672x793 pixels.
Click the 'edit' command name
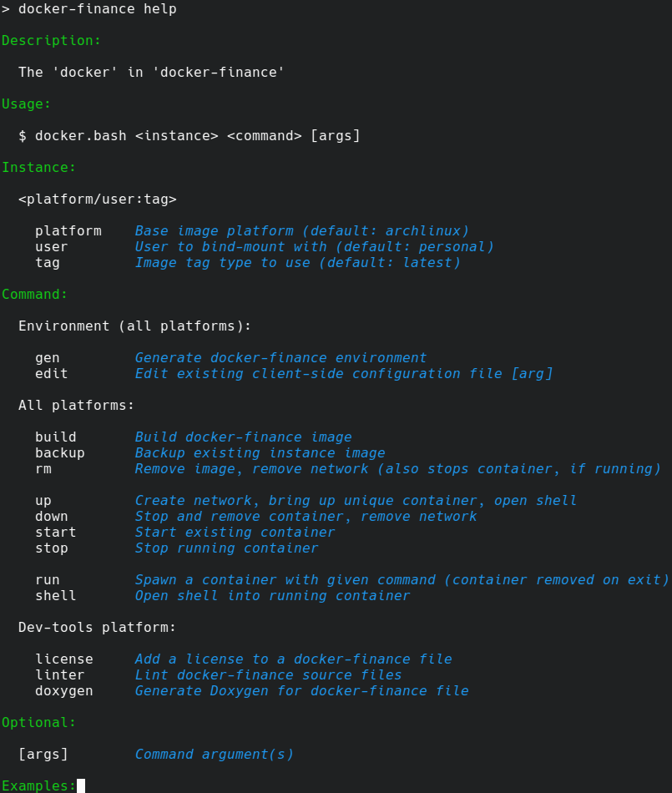coord(51,373)
